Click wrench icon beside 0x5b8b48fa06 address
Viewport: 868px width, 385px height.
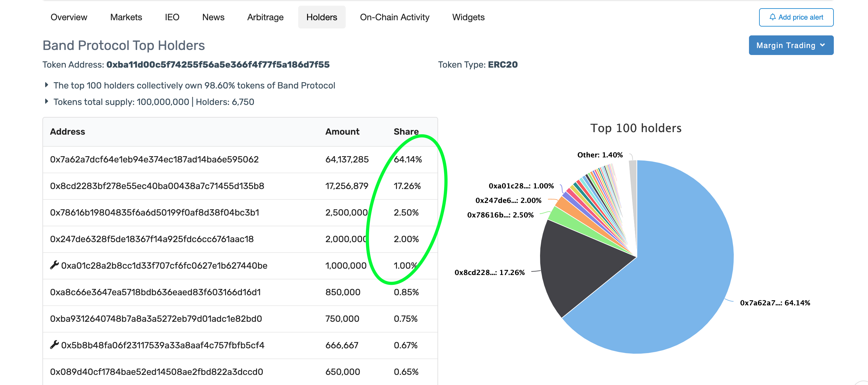point(54,345)
